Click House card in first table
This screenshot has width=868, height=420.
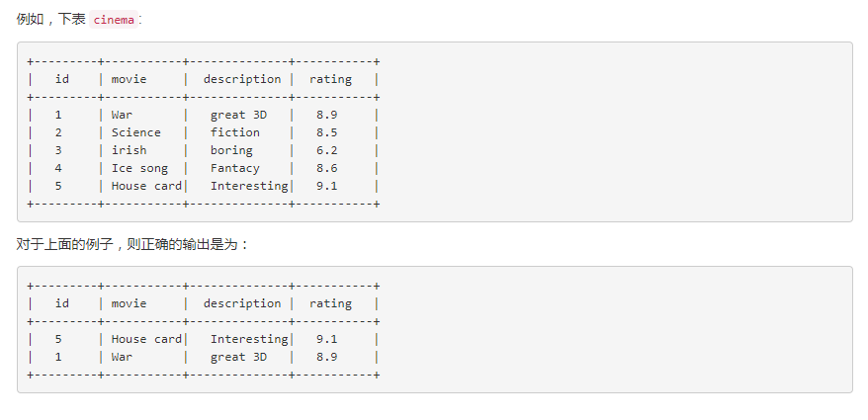point(146,186)
